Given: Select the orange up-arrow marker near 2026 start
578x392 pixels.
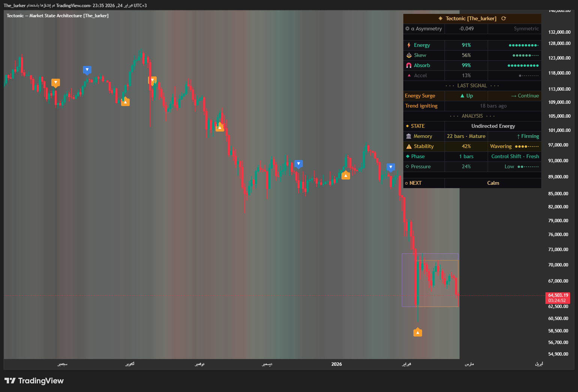Looking at the screenshot, I should pos(346,175).
